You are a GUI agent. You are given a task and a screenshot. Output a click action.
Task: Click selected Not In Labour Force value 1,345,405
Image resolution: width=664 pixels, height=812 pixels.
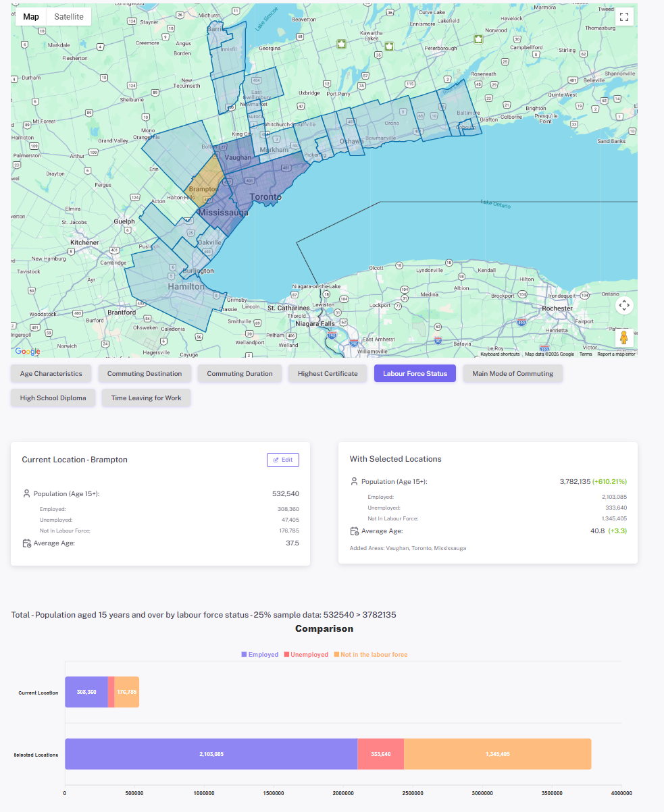coord(614,518)
